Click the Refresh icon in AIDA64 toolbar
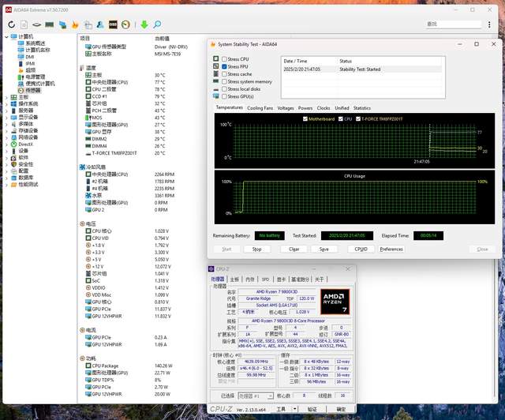505x420 pixels. click(12, 24)
